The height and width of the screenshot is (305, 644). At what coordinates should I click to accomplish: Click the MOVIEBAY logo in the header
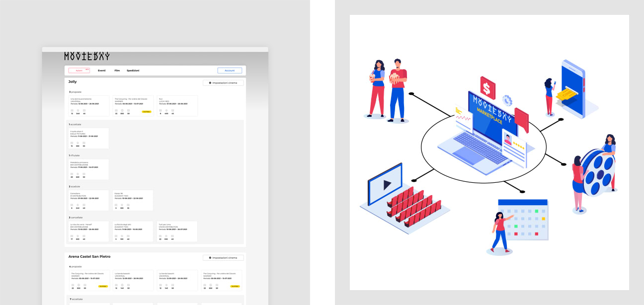(x=87, y=56)
